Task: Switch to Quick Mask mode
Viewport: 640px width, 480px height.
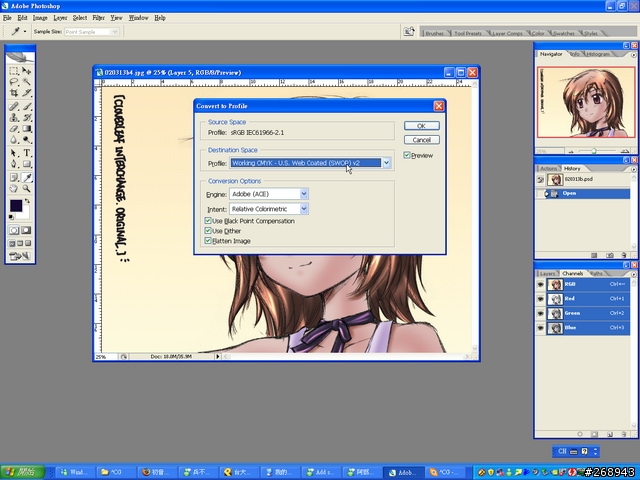Action: (x=27, y=230)
